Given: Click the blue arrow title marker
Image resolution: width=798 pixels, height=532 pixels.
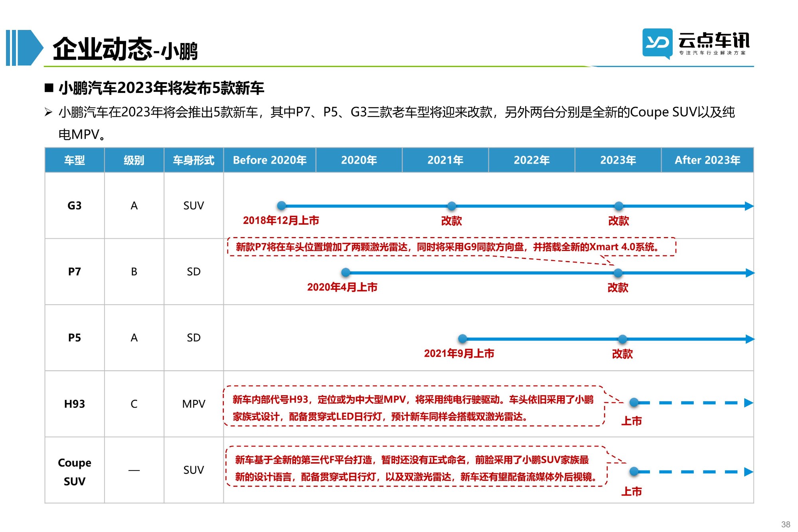Looking at the screenshot, I should [x=24, y=47].
